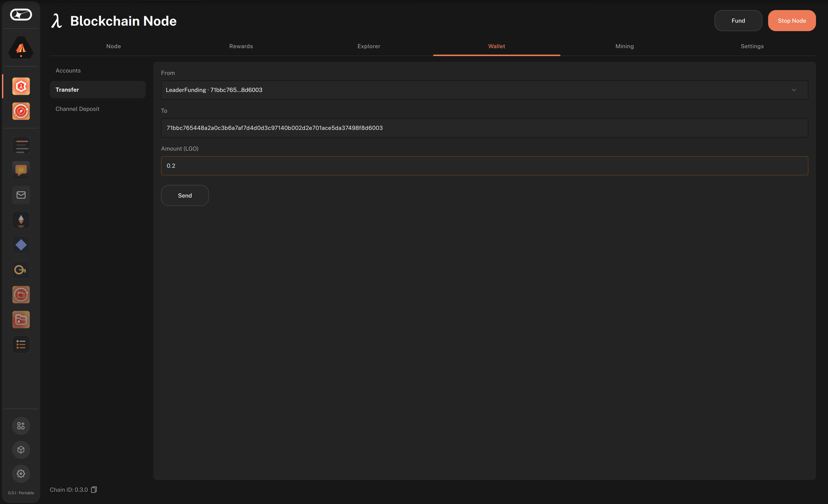Open the blue diamond app icon

21,245
